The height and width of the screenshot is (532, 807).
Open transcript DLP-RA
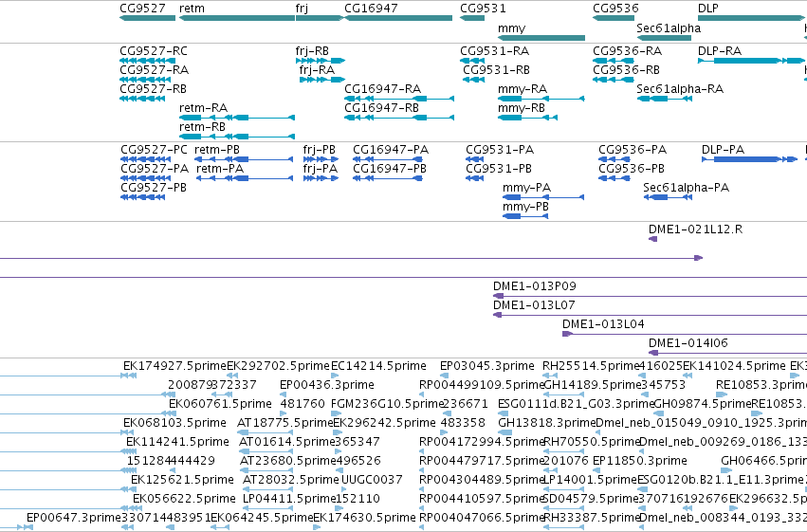(751, 61)
